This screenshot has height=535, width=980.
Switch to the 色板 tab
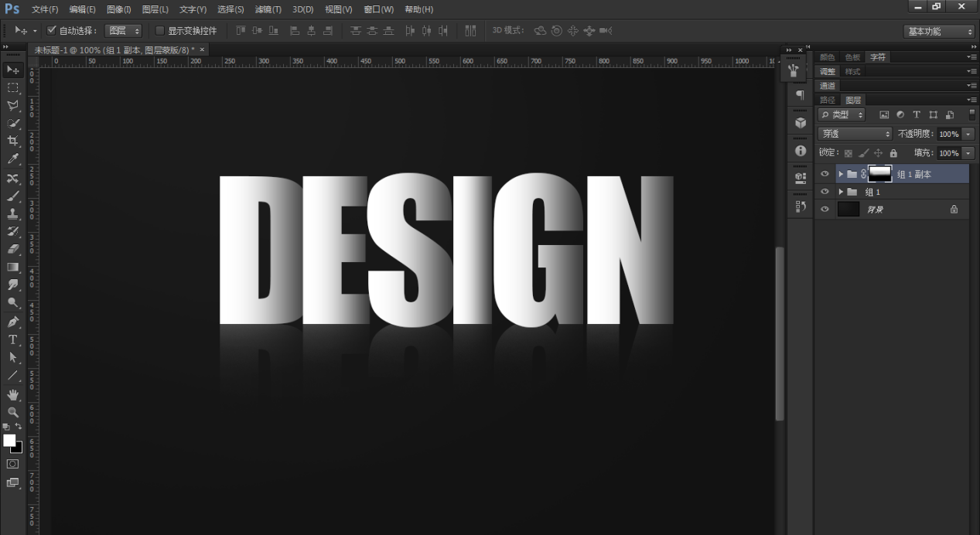point(852,57)
